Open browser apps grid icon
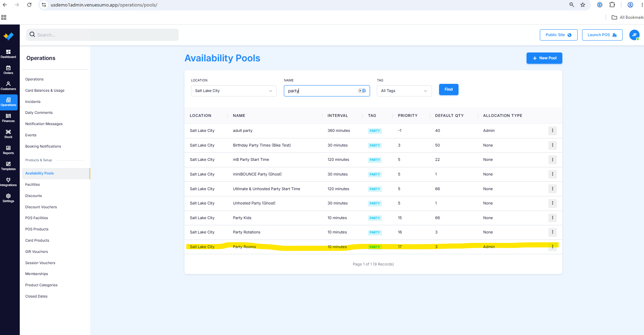Screen dimensions: 644x335 point(4,17)
